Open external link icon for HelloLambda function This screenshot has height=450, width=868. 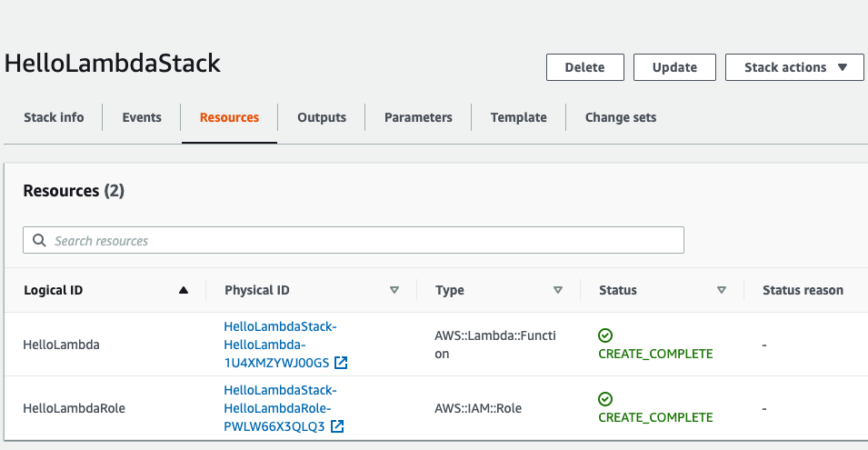tap(341, 363)
